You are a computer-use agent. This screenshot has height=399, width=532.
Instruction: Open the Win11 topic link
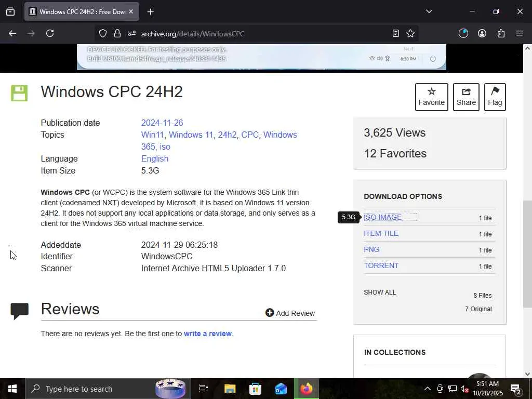click(152, 135)
